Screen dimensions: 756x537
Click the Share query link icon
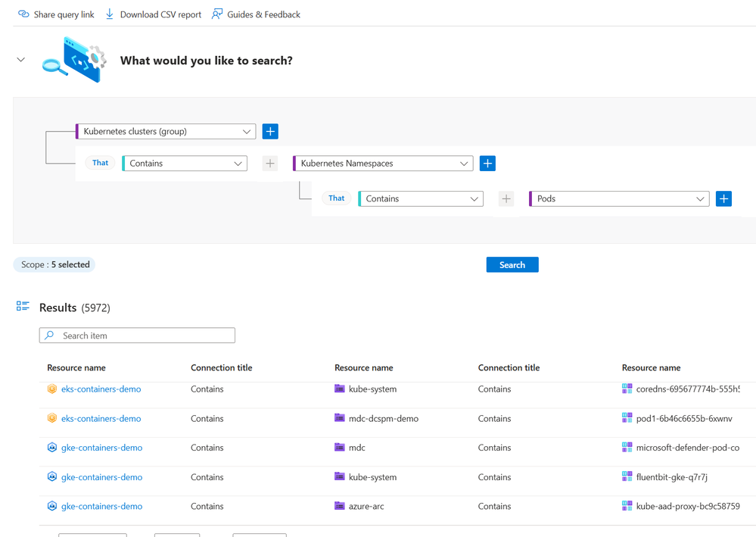coord(23,14)
